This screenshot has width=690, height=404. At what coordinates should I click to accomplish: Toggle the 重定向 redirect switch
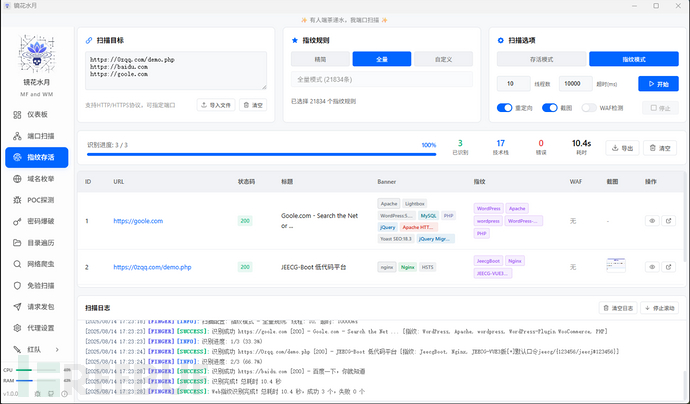click(x=504, y=108)
